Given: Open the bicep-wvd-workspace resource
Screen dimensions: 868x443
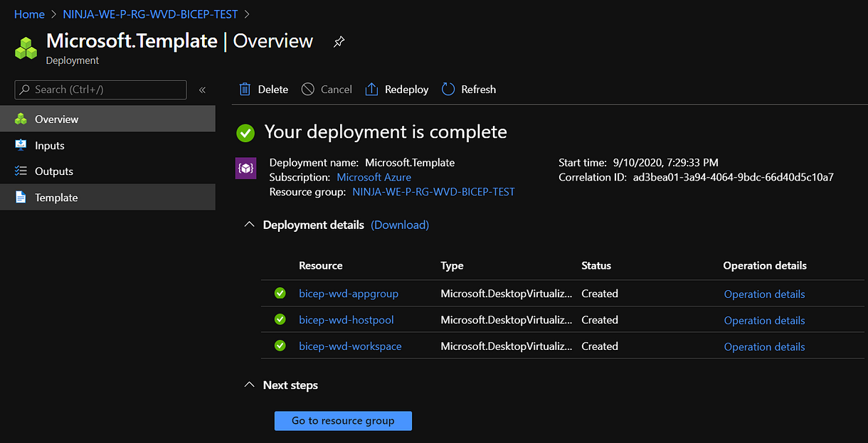Looking at the screenshot, I should 350,346.
